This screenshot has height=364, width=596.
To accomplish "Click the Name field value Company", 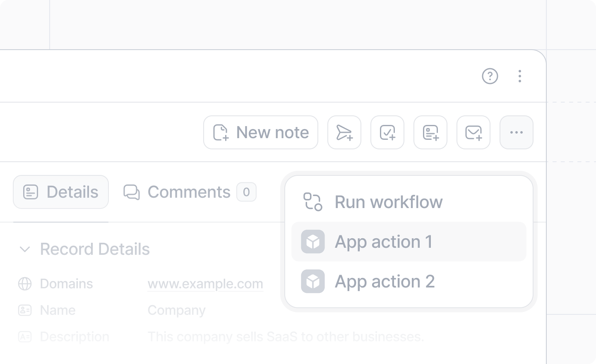I will [x=177, y=310].
